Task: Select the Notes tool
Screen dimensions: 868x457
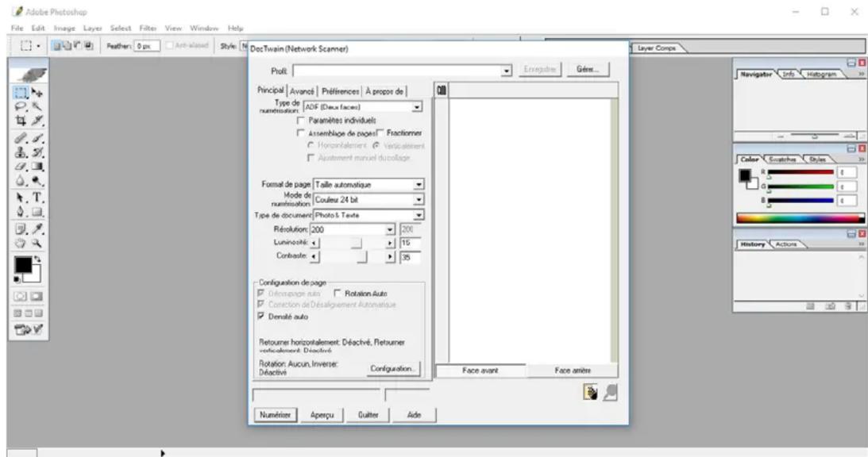Action: (x=21, y=228)
